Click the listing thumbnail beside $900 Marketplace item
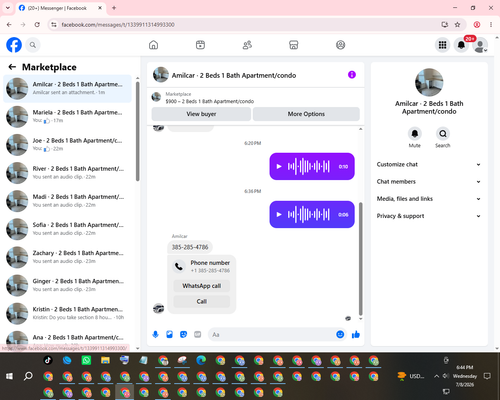The width and height of the screenshot is (500, 400). 156,97
